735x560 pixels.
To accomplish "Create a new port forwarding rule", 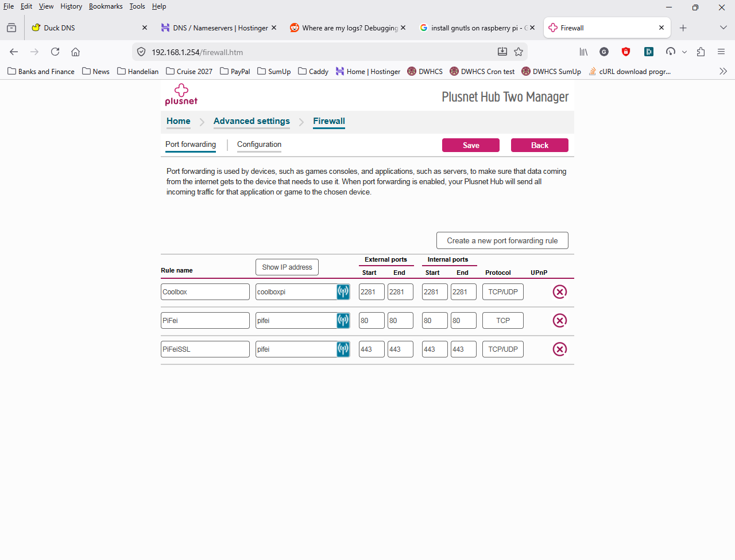I will pos(502,241).
